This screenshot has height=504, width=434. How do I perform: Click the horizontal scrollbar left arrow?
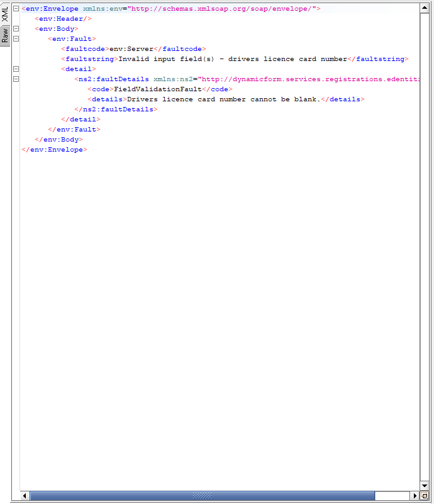pyautogui.click(x=25, y=496)
